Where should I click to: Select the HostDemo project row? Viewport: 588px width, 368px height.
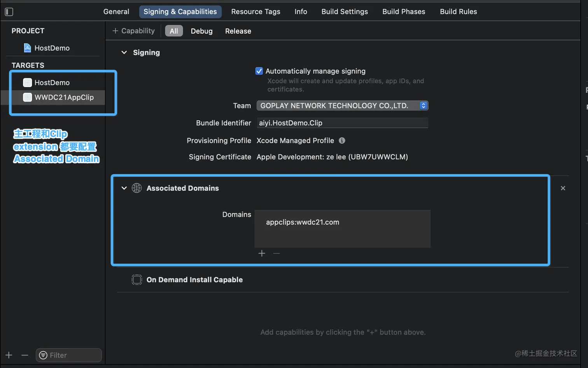(52, 48)
